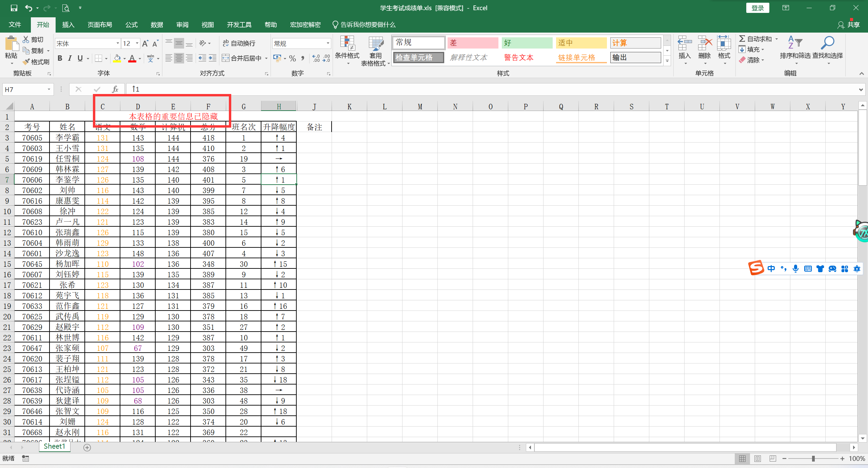
Task: Select the Sheet1 worksheet tab
Action: point(54,446)
